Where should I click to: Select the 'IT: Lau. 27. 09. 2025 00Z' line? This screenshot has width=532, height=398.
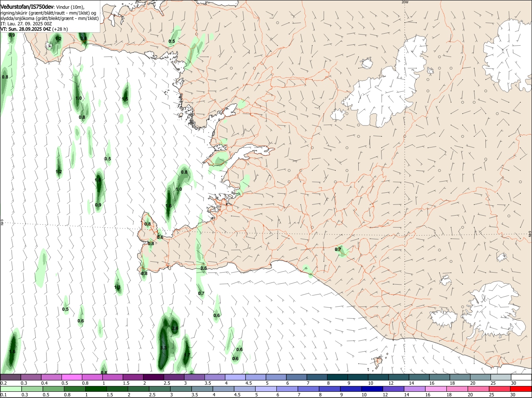tap(26, 24)
